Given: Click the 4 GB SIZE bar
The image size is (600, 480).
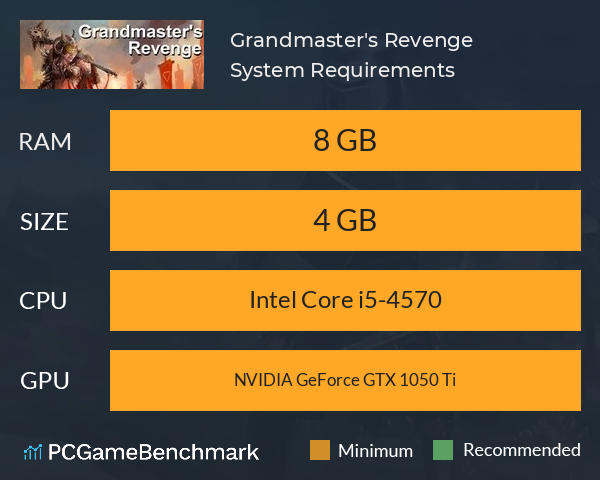Looking at the screenshot, I should pyautogui.click(x=345, y=220).
